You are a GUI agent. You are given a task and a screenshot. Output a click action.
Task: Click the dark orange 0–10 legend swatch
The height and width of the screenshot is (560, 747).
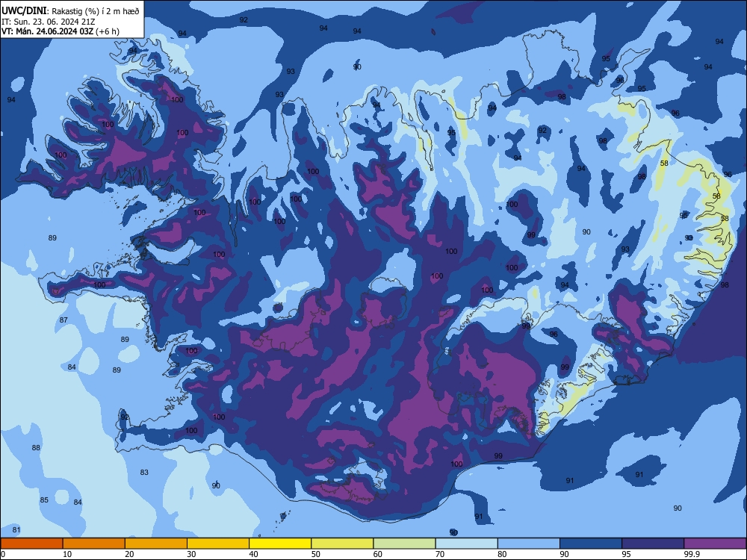coord(31,544)
